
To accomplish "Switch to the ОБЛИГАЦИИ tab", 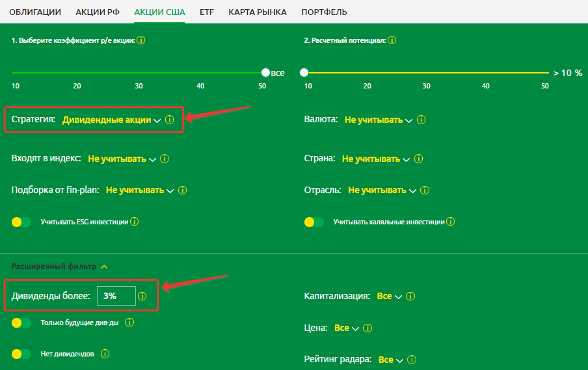I will point(35,12).
